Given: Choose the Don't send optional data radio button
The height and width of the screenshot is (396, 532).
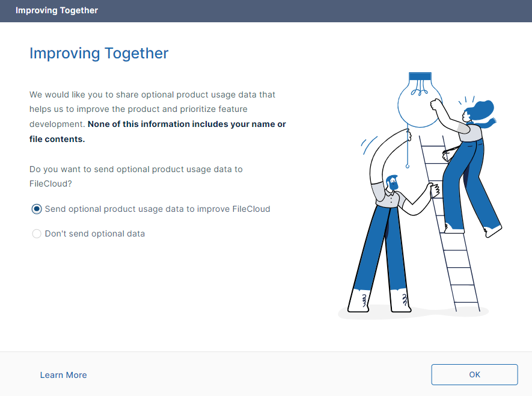Looking at the screenshot, I should click(37, 234).
